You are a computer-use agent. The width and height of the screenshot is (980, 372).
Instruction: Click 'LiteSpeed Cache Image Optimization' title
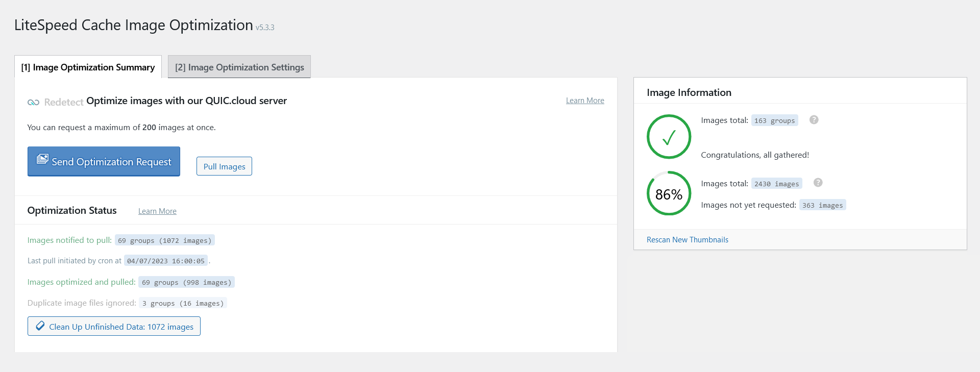pos(134,25)
